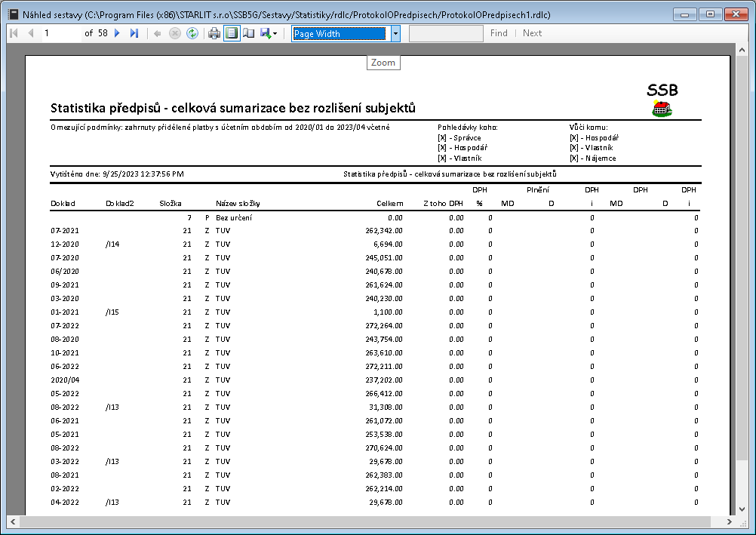Toggle Print Layout view
The image size is (756, 535).
point(232,33)
